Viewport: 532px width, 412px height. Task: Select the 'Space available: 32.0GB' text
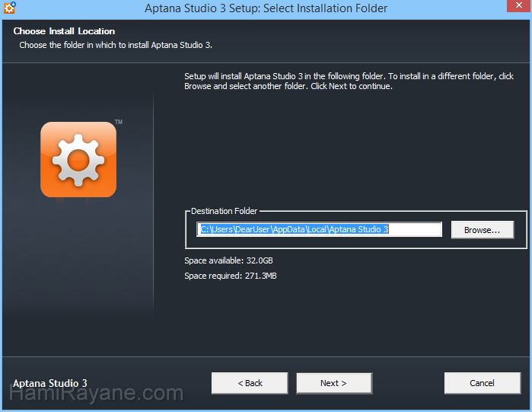pyautogui.click(x=228, y=260)
